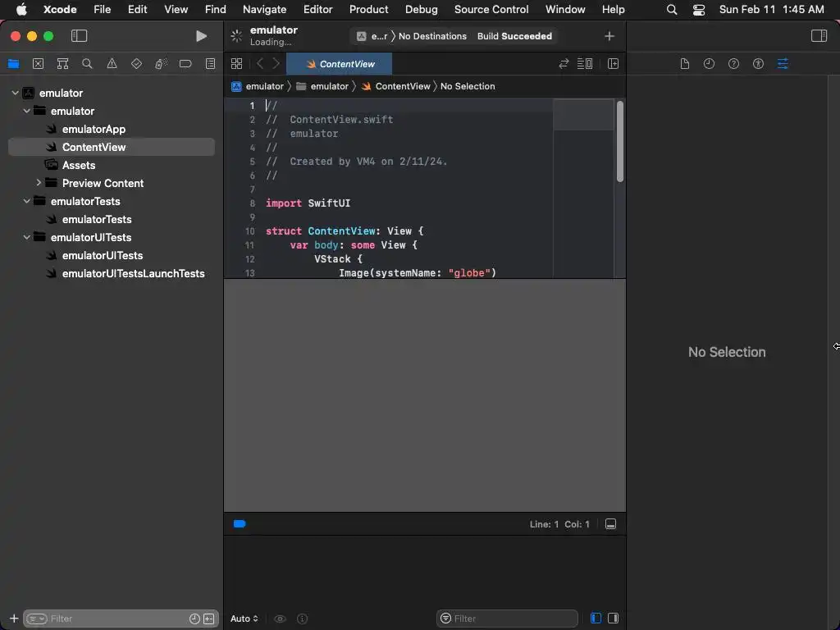Open the Auto variables view dropdown
Image resolution: width=840 pixels, height=630 pixels.
(244, 619)
